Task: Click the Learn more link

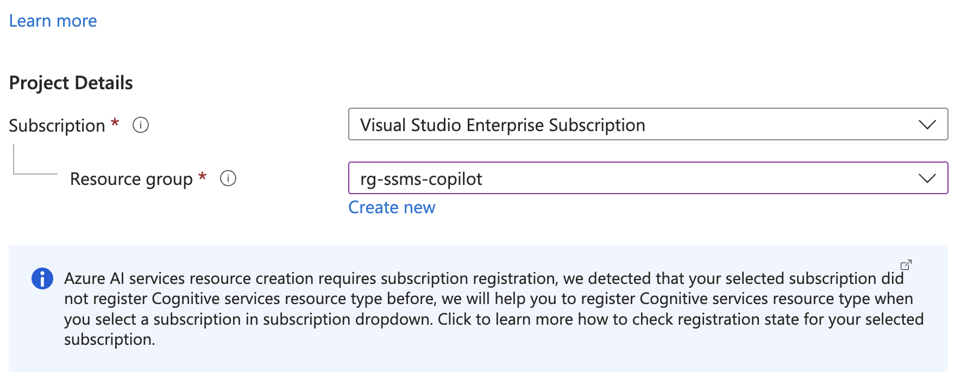Action: click(53, 20)
